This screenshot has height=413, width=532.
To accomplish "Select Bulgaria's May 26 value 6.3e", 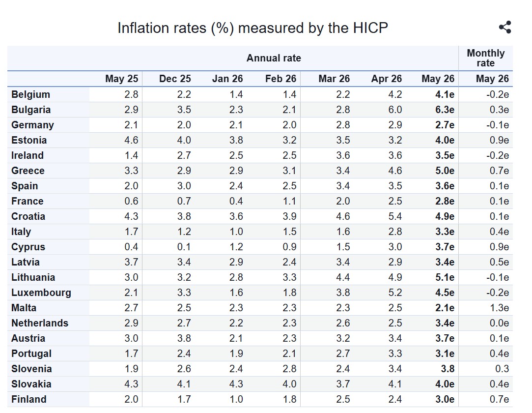I will 445,110.
